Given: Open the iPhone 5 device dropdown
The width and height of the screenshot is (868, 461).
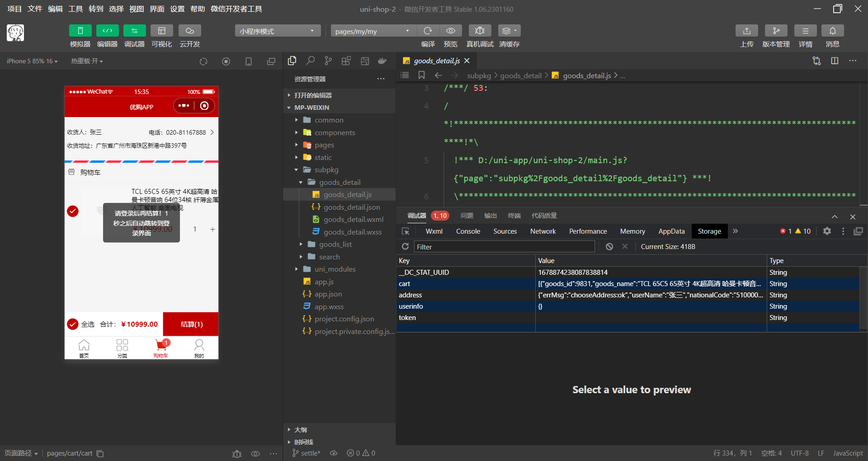Looking at the screenshot, I should tap(32, 61).
